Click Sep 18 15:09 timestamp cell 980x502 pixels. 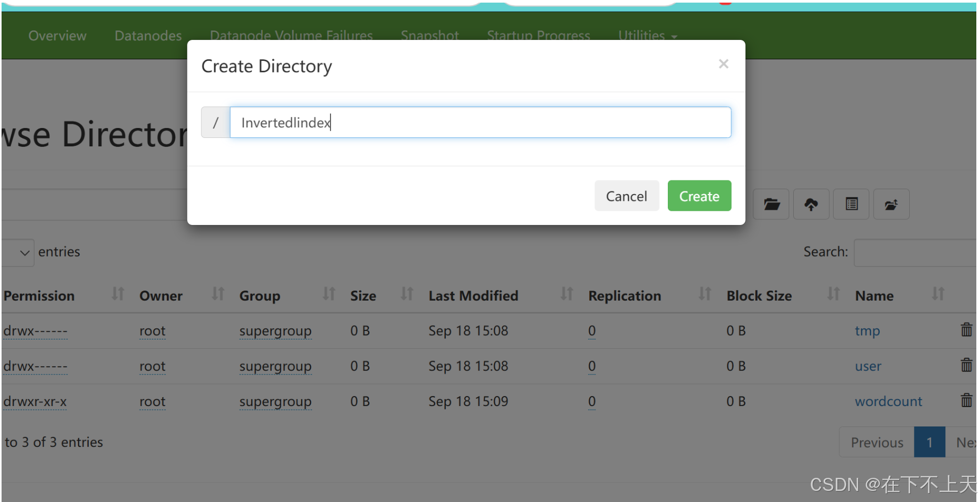pos(468,401)
